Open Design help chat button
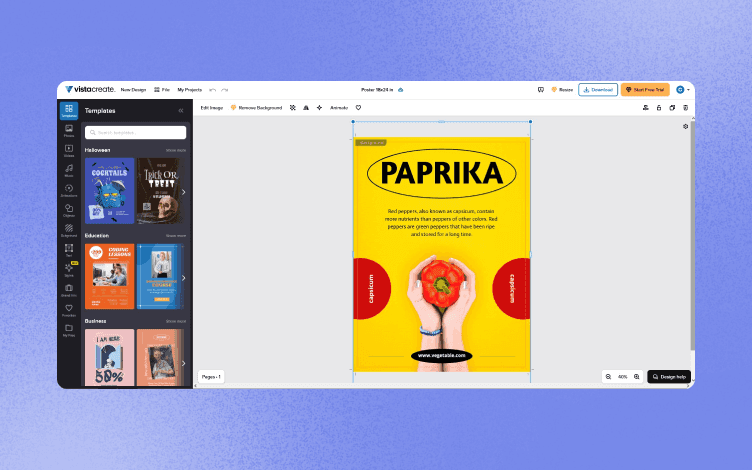This screenshot has width=752, height=470. [669, 377]
